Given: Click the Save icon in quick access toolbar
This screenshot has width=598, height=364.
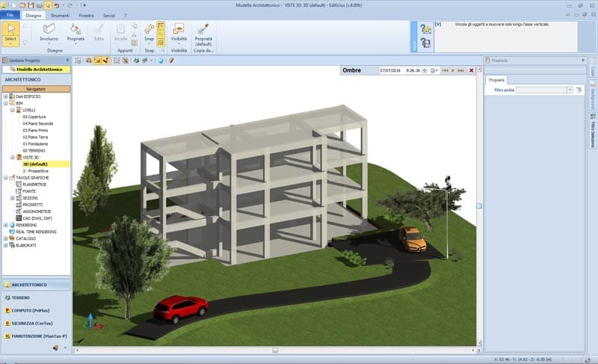Looking at the screenshot, I should coord(30,4).
